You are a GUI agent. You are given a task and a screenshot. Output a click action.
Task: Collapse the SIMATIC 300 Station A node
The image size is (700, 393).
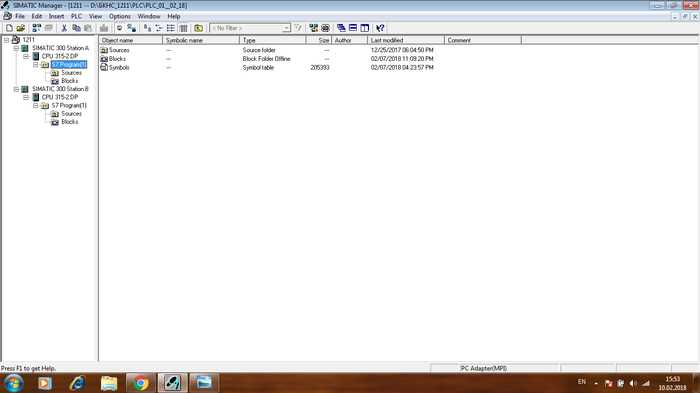(x=16, y=48)
